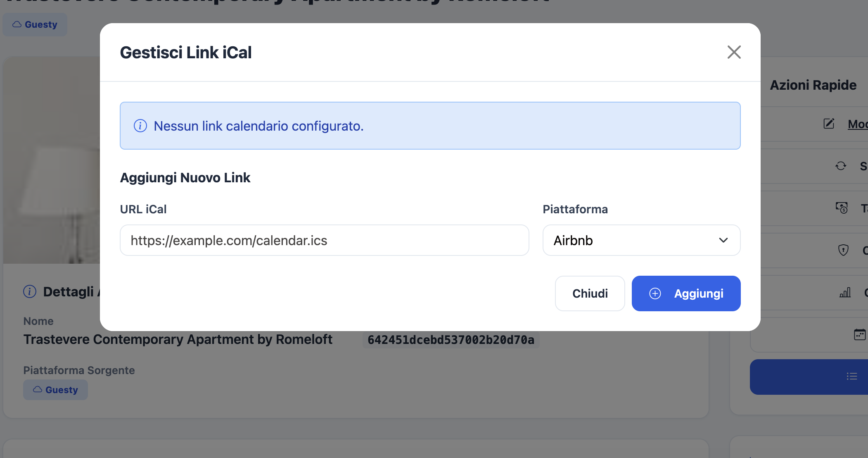Viewport: 868px width, 458px height.
Task: Open the Piattaforma dropdown showing Airbnb
Action: [x=641, y=240]
